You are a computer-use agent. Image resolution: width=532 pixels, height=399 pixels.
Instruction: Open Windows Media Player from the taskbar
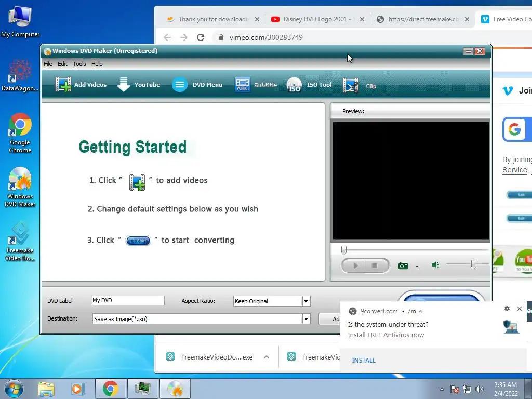77,389
